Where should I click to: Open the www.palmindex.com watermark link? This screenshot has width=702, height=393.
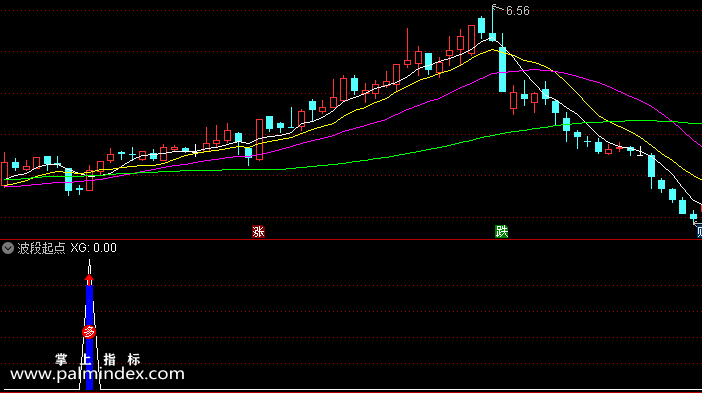(97, 374)
